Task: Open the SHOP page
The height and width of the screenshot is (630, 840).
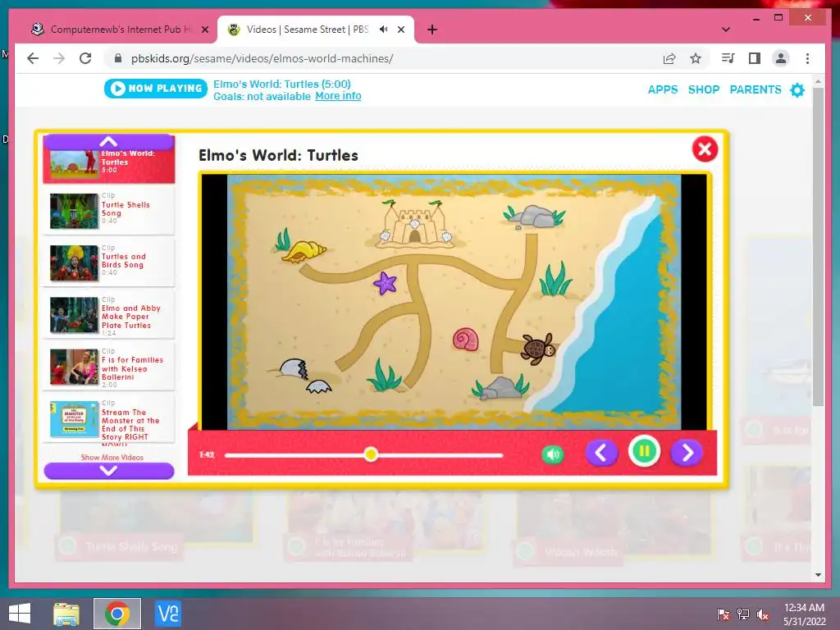Action: tap(703, 89)
